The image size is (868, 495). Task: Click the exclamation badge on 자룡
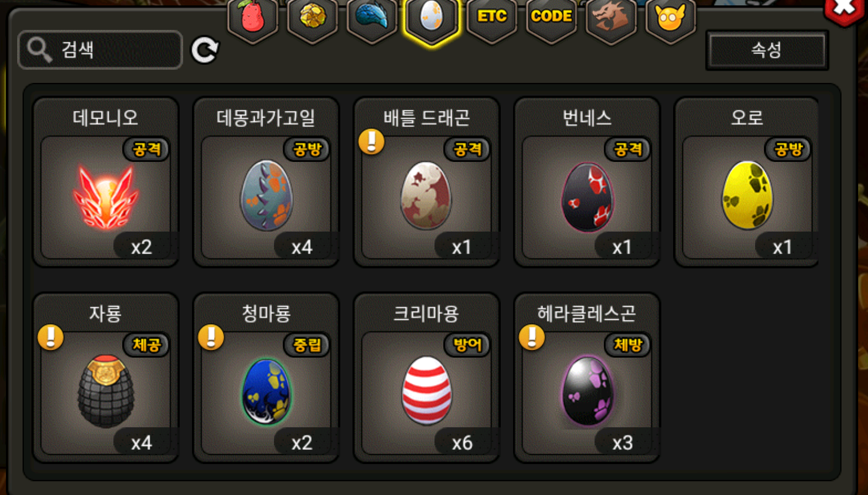pos(51,338)
